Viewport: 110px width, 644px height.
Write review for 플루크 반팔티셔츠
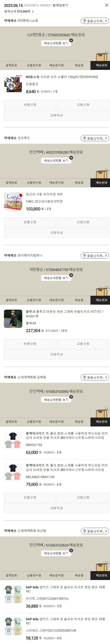[56, 354]
